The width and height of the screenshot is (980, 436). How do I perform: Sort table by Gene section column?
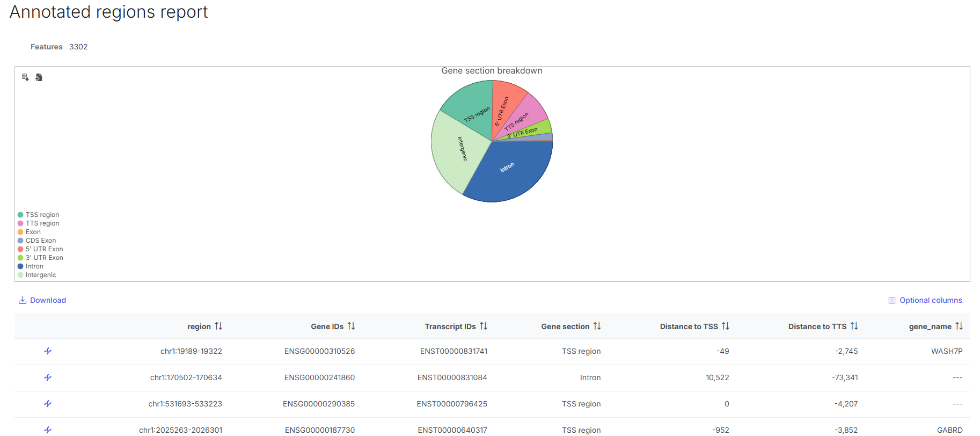click(597, 326)
